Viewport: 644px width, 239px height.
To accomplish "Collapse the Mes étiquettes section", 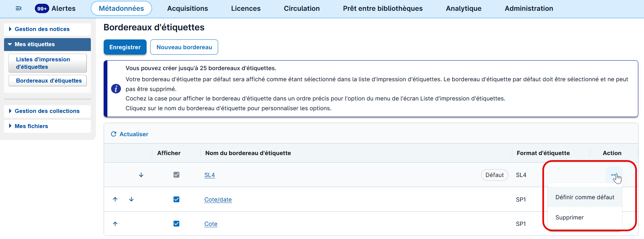I will (x=34, y=44).
